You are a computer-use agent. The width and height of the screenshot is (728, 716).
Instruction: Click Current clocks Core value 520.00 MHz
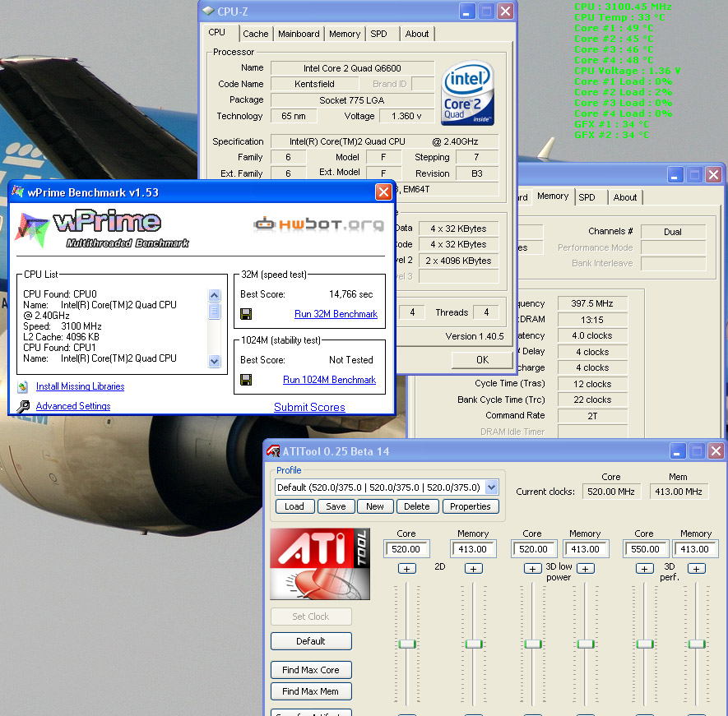coord(611,492)
